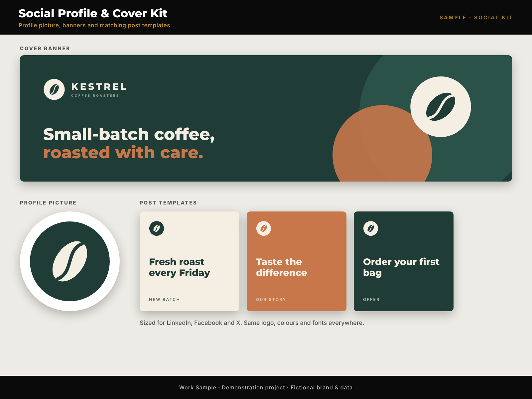Click the KESTREL wordmark text
The width and height of the screenshot is (532, 399).
click(99, 87)
